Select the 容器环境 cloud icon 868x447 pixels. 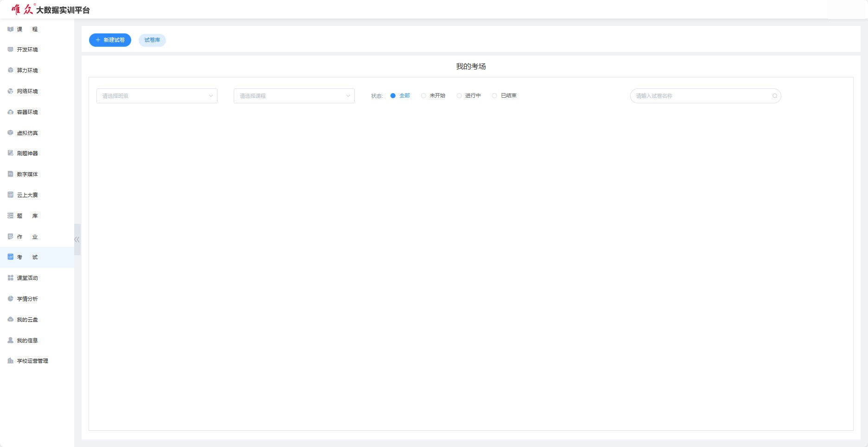10,112
